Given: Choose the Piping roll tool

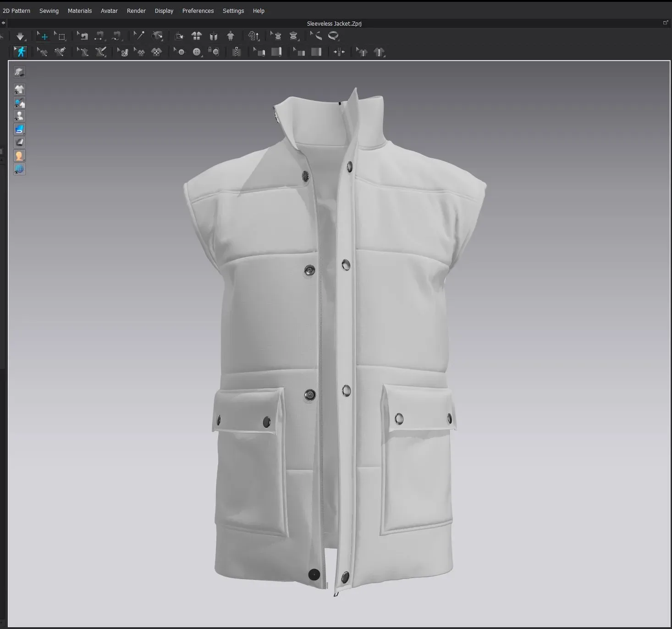Looking at the screenshot, I should pyautogui.click(x=276, y=52).
